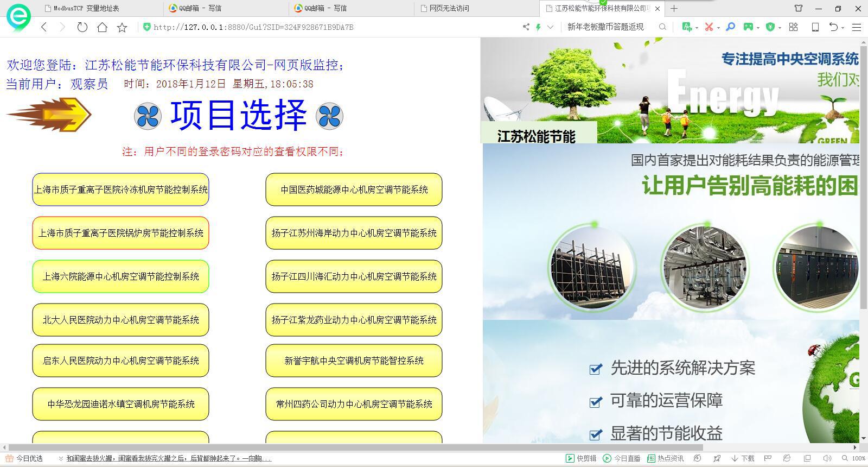
Task: Go to the browser home page
Action: [x=102, y=27]
